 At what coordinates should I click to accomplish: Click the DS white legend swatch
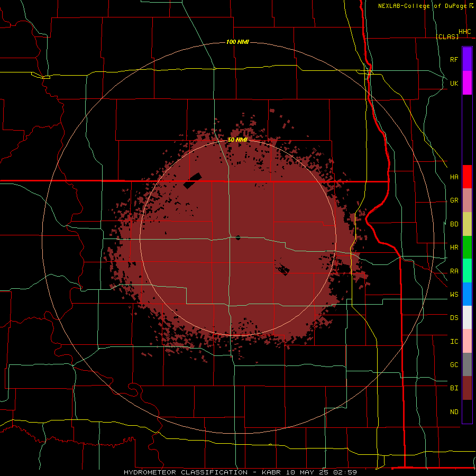467,317
